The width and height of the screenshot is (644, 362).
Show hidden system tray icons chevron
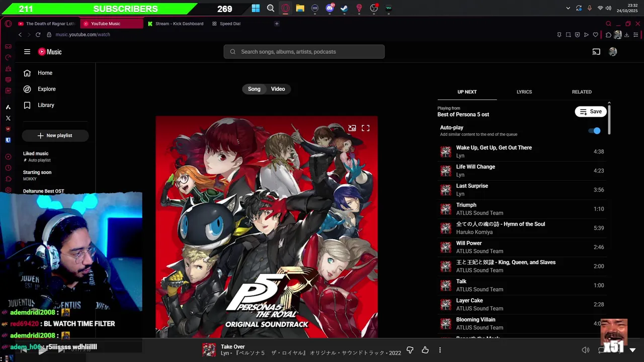click(x=568, y=8)
